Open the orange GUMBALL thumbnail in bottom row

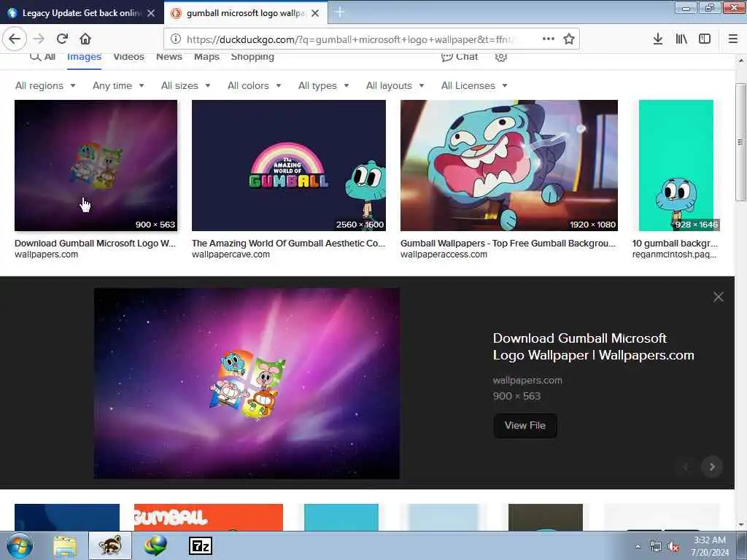[208, 517]
